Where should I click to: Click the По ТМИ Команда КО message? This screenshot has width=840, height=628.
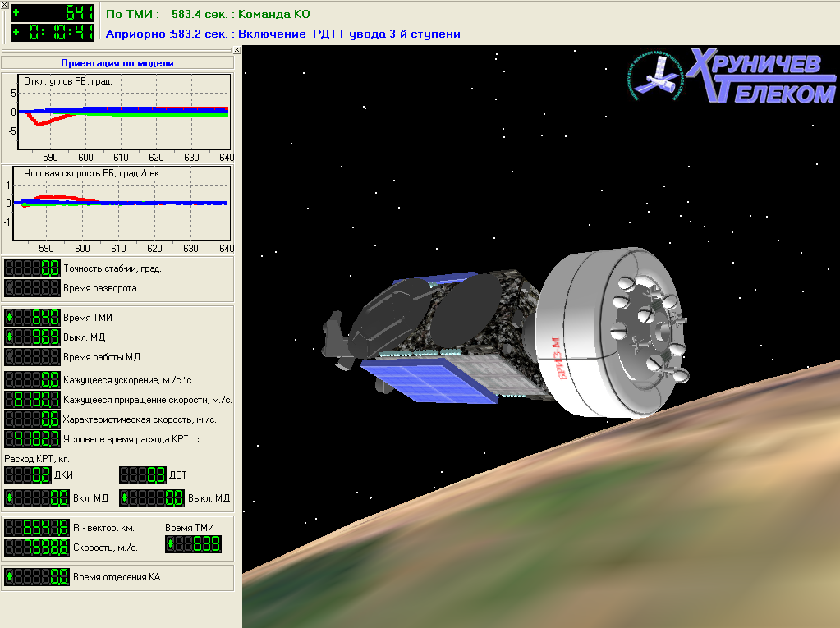[x=209, y=14]
